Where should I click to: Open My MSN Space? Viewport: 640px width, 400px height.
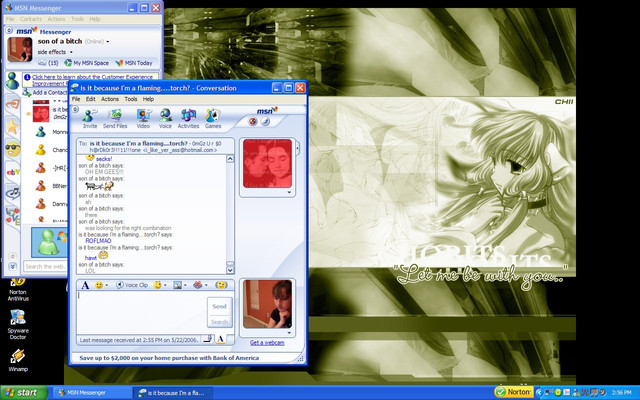tap(87, 63)
